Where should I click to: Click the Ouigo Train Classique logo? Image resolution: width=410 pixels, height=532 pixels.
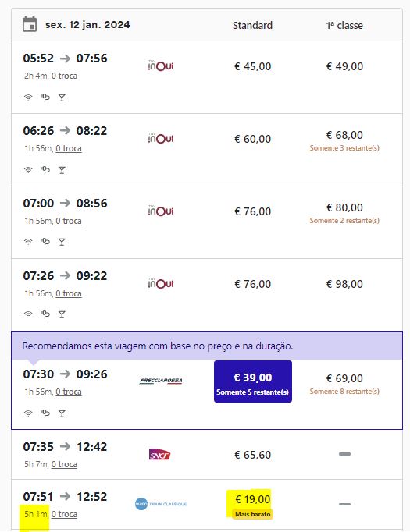[x=161, y=504]
